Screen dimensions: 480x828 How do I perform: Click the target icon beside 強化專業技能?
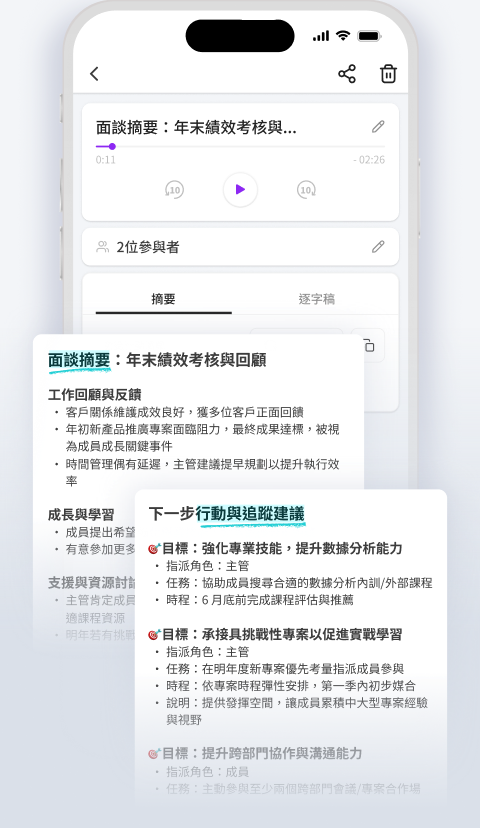coord(154,549)
